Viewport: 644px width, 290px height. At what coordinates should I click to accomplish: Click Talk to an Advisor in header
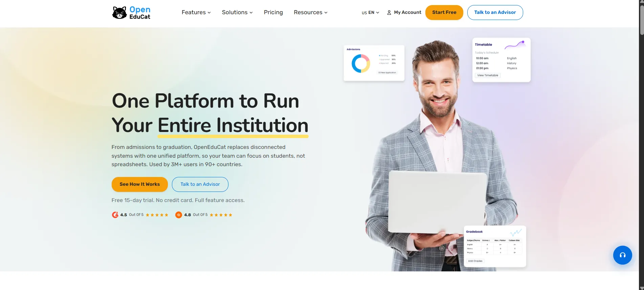(495, 13)
